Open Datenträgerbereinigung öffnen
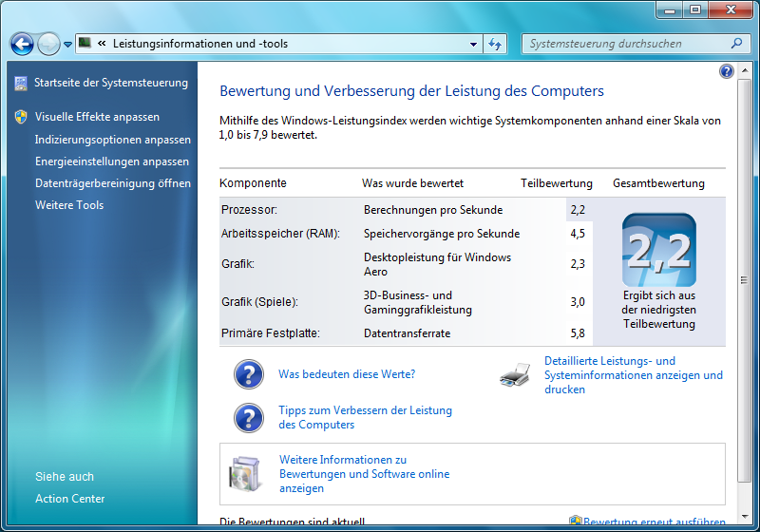This screenshot has height=532, width=760. 113,183
